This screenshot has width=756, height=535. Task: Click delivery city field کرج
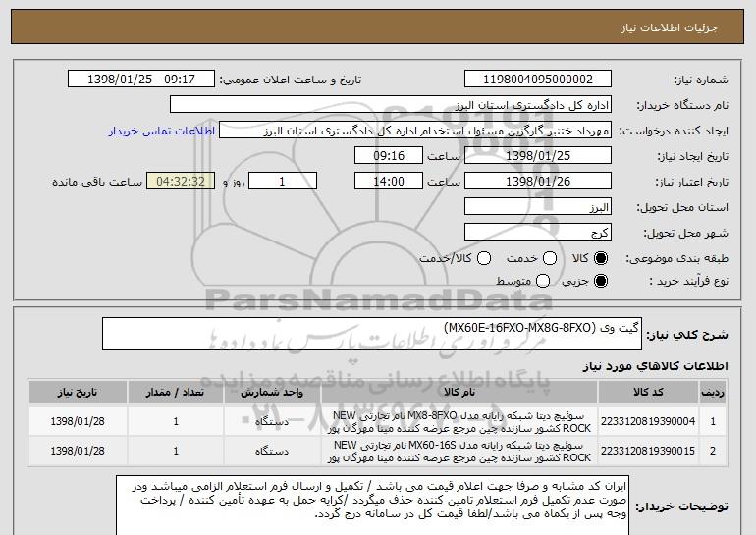(x=538, y=233)
